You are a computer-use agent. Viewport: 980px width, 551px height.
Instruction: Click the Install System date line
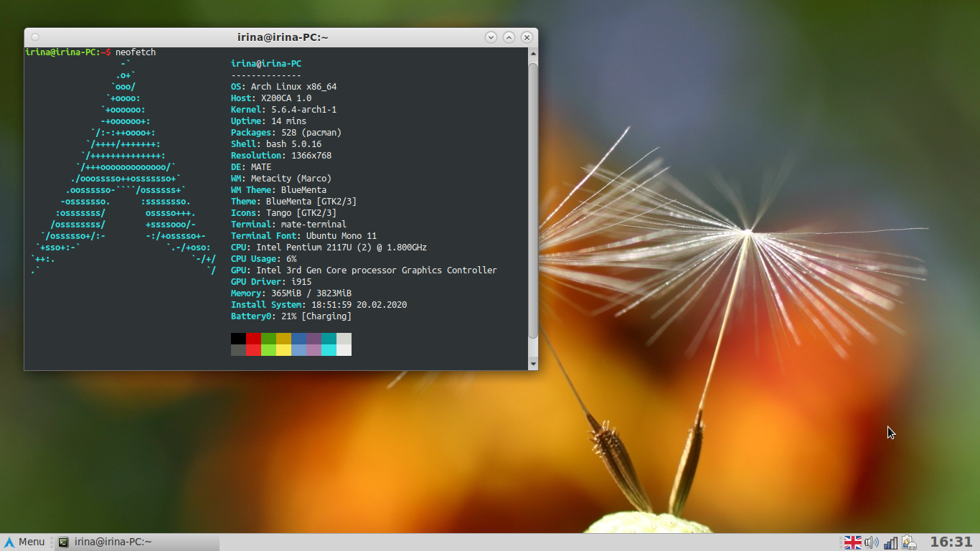319,305
